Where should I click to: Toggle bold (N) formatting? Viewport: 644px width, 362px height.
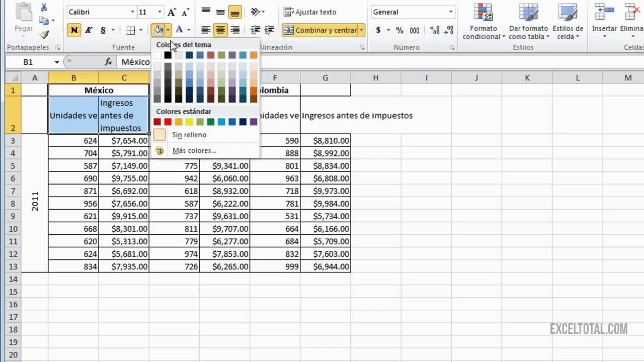[74, 30]
